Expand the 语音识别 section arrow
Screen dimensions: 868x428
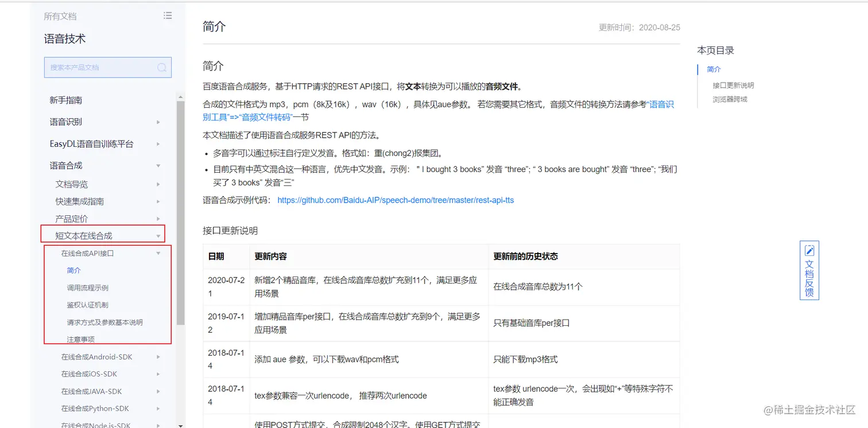[x=158, y=122]
